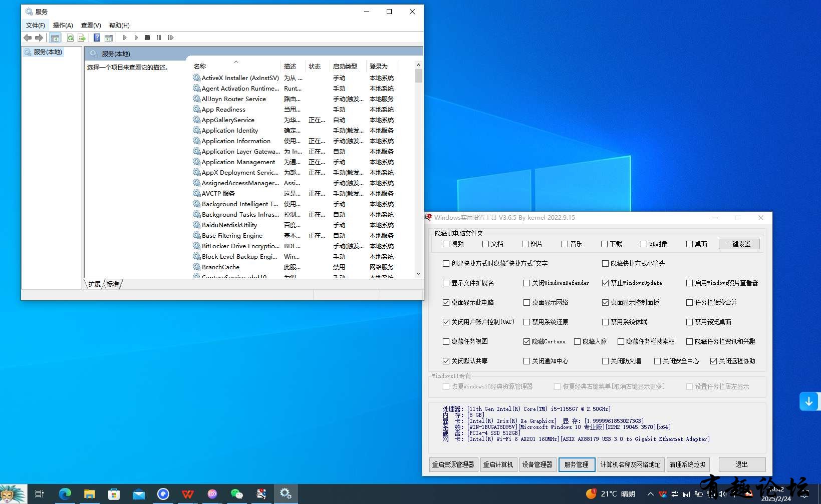
Task: Uncheck 关闭远程协助 checkbox
Action: (713, 361)
